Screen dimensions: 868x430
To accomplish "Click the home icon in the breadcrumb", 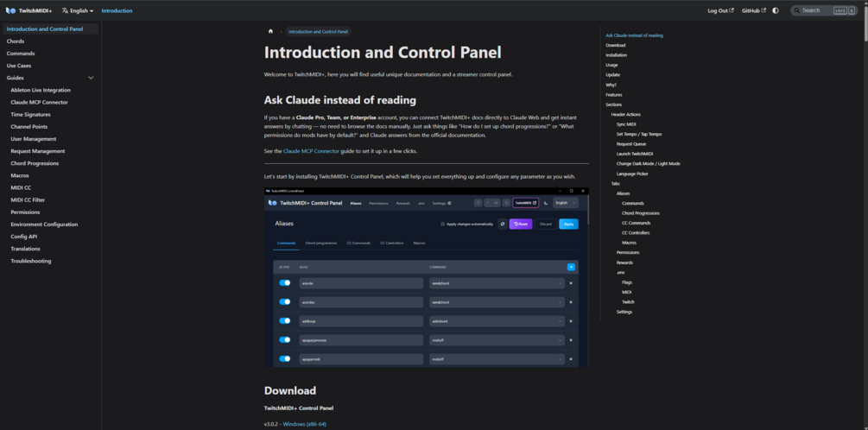I will [270, 32].
